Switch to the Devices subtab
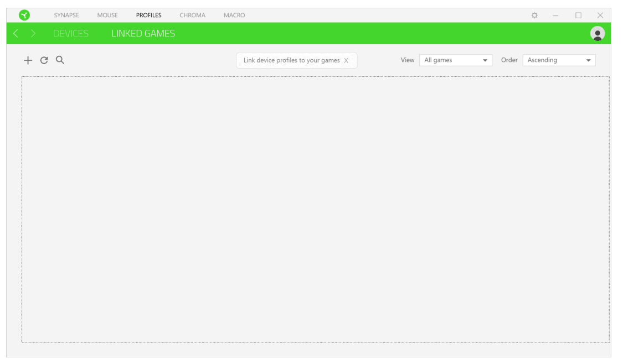The height and width of the screenshot is (364, 623). click(x=71, y=34)
